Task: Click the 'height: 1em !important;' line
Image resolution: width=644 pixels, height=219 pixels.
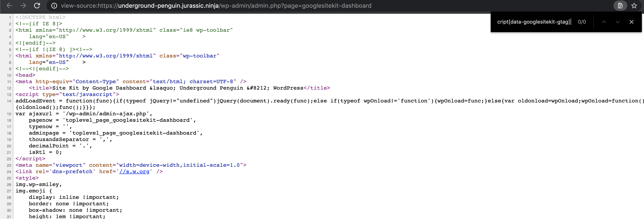Action: pyautogui.click(x=67, y=216)
